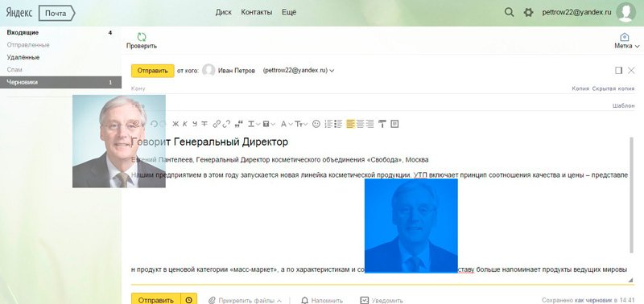The height and width of the screenshot is (304, 644).
Task: Expand the sender address dropdown
Action: [x=332, y=71]
